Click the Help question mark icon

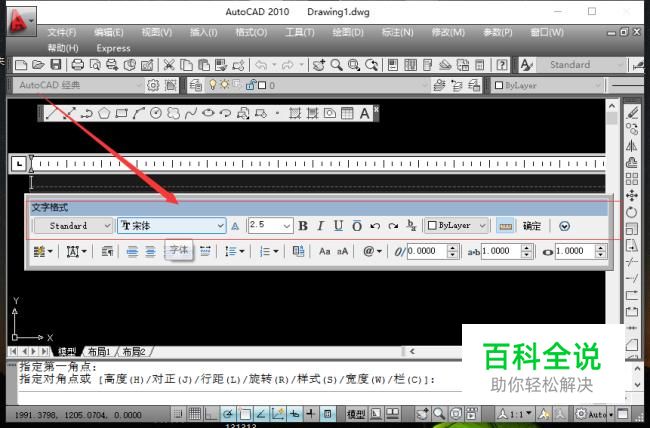point(502,65)
